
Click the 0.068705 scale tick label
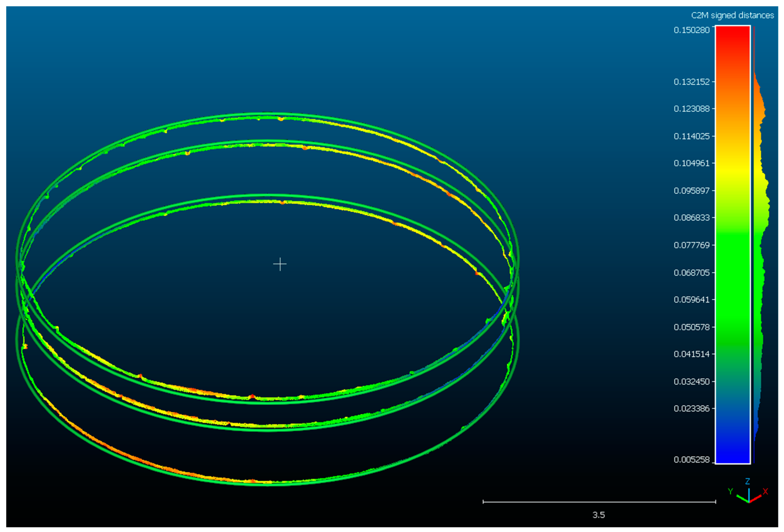pyautogui.click(x=692, y=273)
